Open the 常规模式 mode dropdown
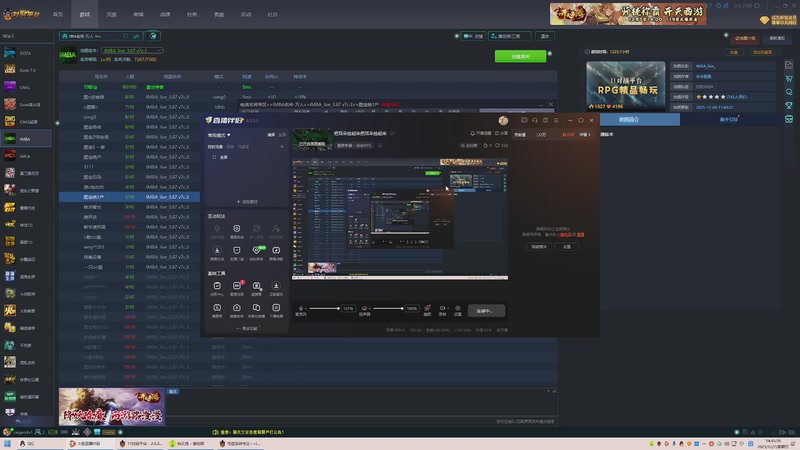This screenshot has height=450, width=800. [219, 135]
